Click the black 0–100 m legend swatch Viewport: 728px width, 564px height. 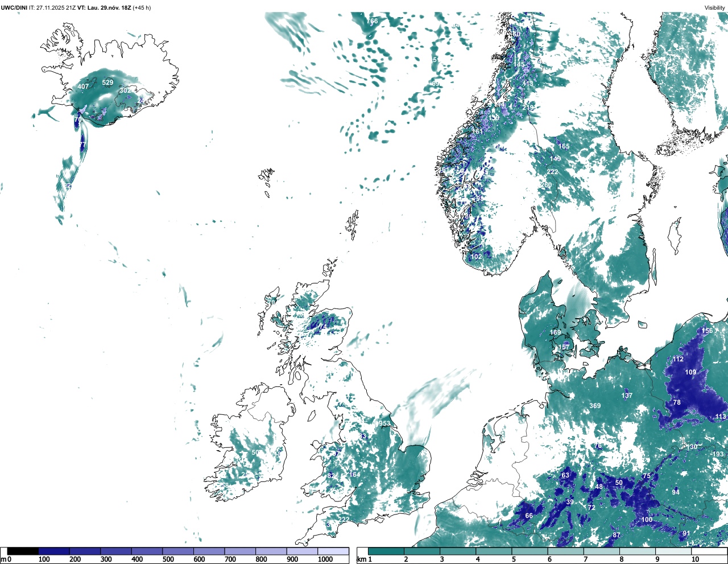[x=23, y=551]
